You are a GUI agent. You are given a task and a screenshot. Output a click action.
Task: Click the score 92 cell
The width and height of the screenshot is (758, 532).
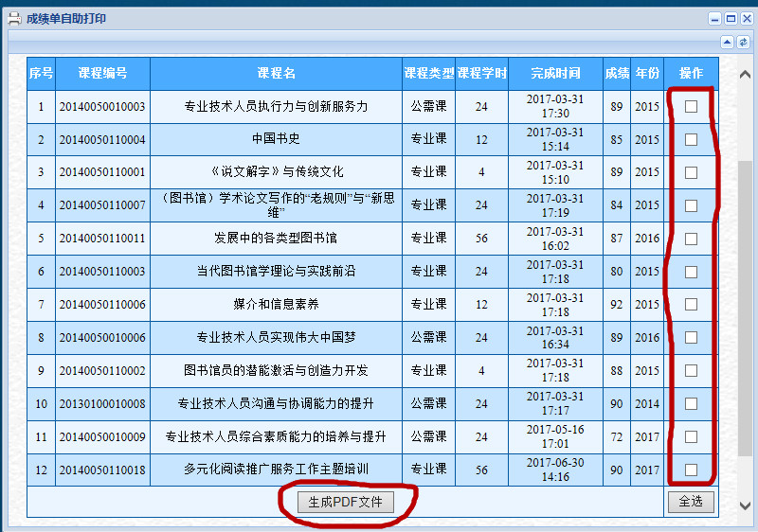[x=617, y=305]
